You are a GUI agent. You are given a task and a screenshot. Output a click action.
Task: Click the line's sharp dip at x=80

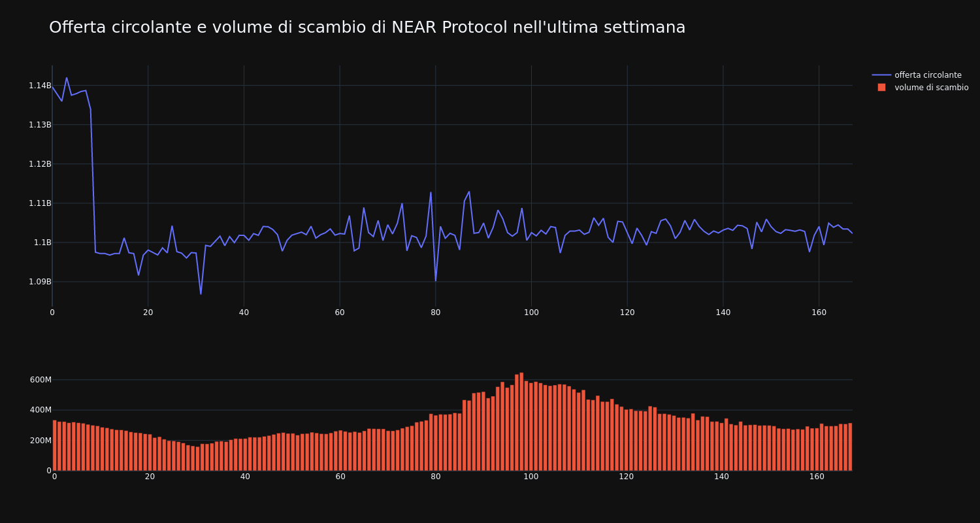tap(436, 280)
